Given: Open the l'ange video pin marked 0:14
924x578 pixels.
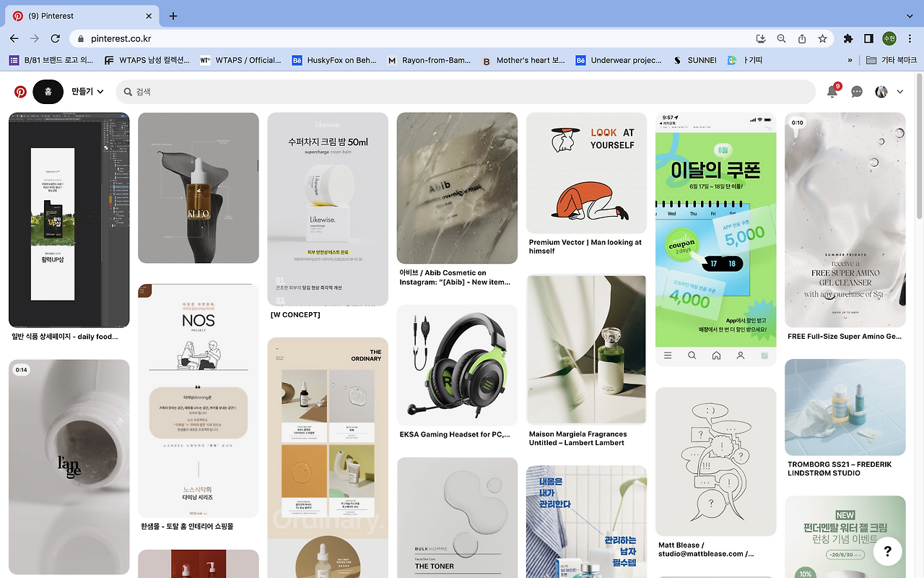Looking at the screenshot, I should click(69, 467).
